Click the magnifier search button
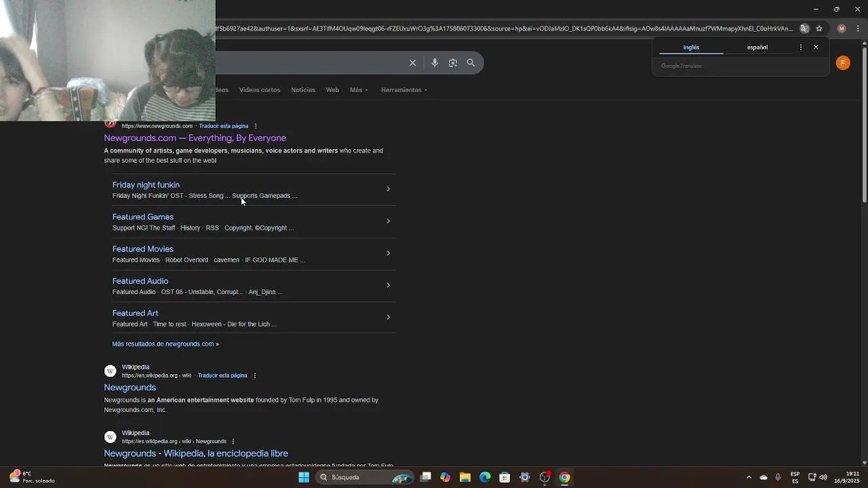This screenshot has width=868, height=488. tap(471, 63)
